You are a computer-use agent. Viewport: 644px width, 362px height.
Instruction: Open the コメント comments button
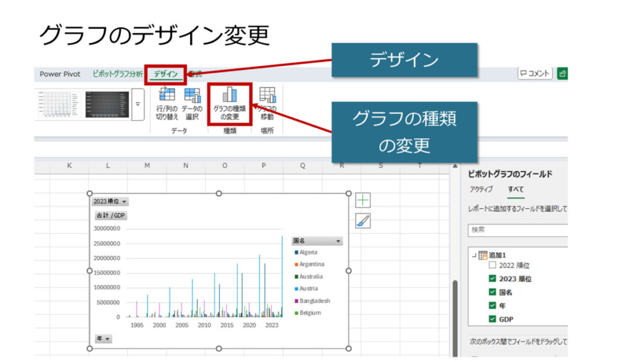pos(535,74)
